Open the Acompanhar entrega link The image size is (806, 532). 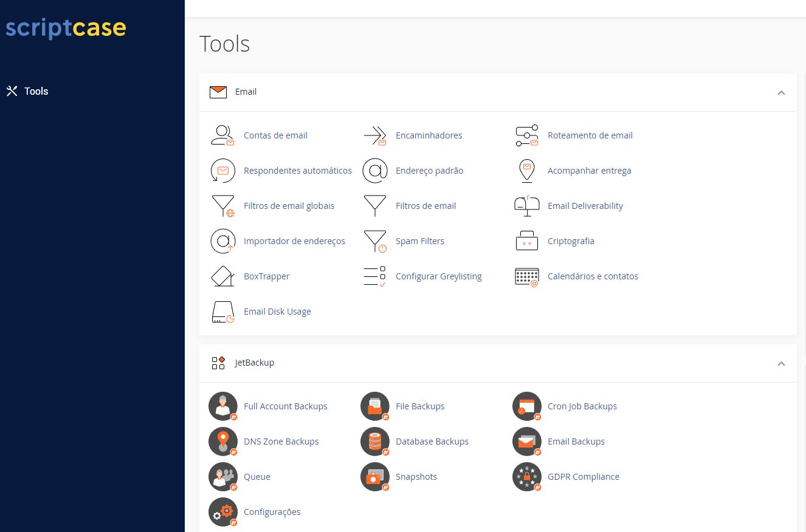point(589,171)
